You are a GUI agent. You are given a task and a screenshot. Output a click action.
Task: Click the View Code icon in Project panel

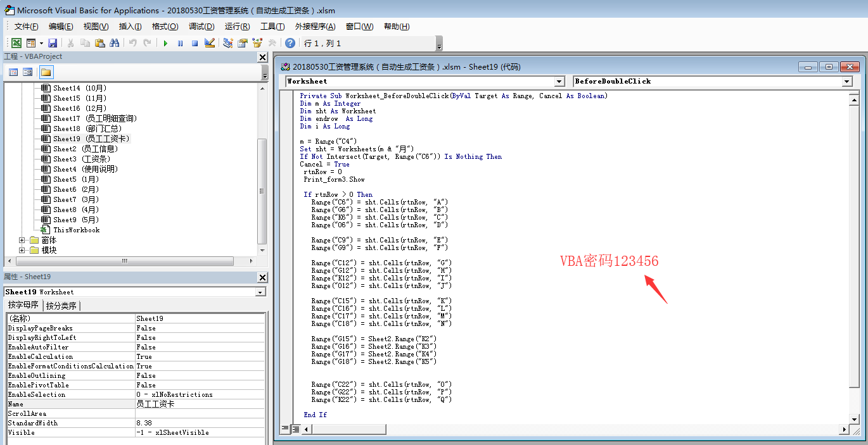13,72
